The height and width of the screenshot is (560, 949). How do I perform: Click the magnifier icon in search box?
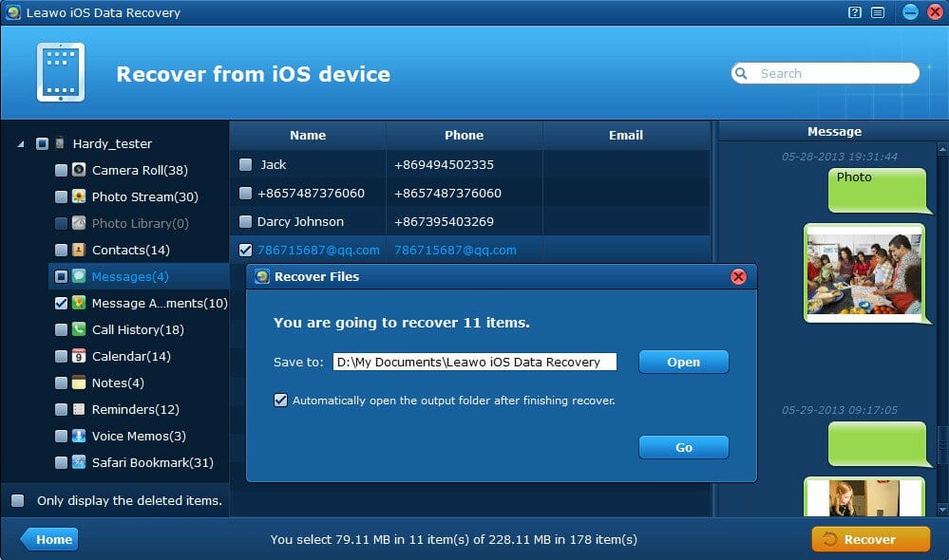tap(744, 74)
